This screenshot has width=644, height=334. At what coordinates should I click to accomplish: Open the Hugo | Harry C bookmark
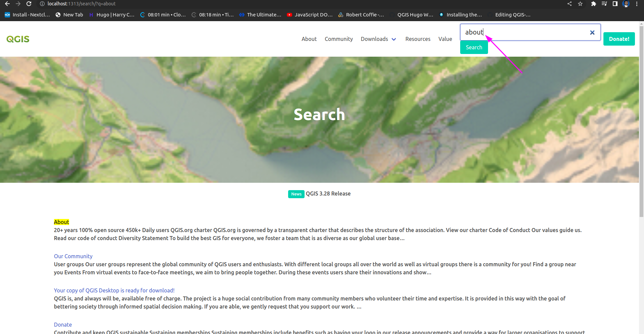point(112,14)
